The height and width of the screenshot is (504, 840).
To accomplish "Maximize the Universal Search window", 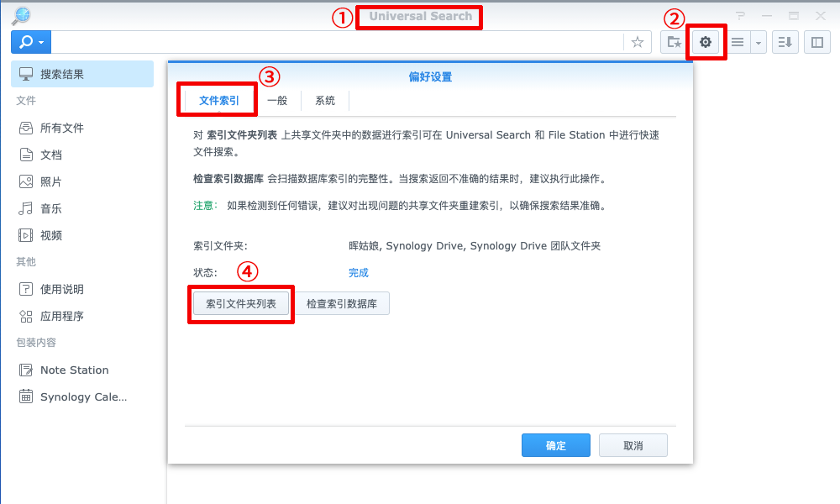I will tap(794, 16).
